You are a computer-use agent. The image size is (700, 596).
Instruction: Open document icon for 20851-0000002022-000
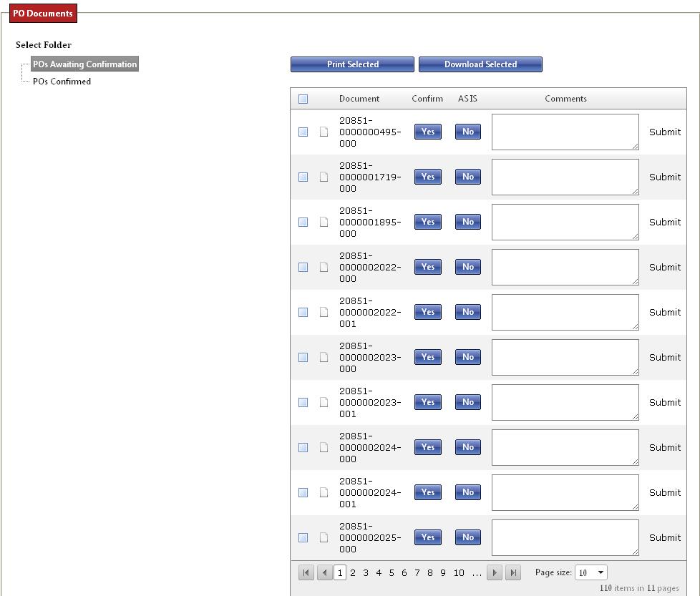[x=324, y=267]
